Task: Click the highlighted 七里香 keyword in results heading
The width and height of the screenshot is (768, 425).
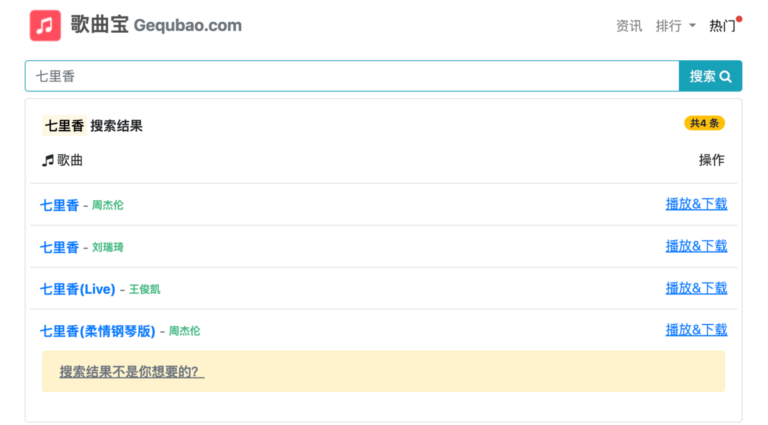Action: click(x=64, y=126)
